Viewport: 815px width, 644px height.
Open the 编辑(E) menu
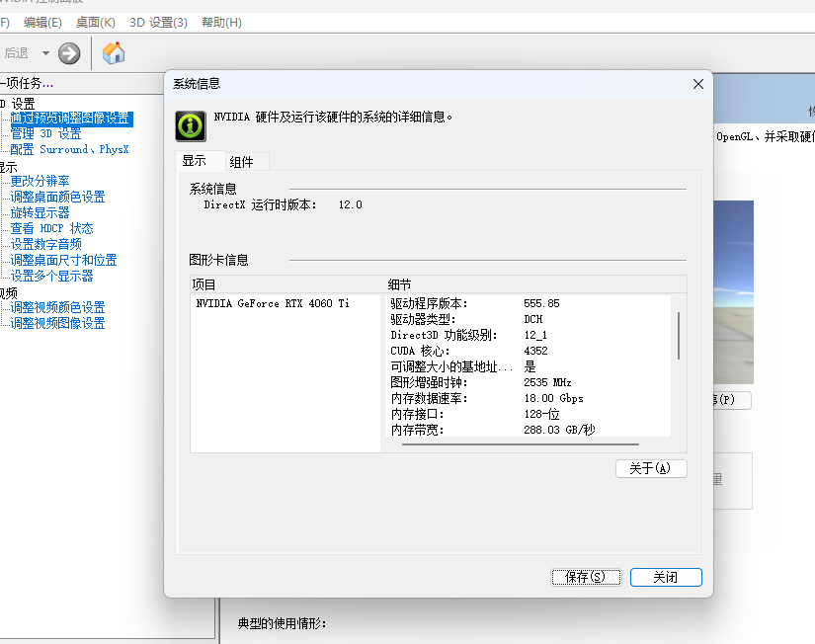pos(42,23)
